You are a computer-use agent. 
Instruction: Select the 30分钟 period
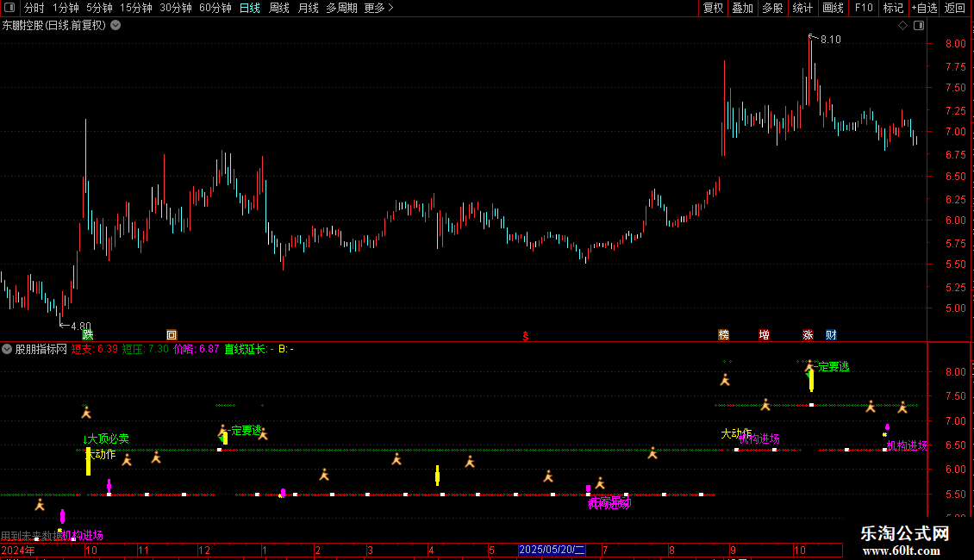click(176, 8)
